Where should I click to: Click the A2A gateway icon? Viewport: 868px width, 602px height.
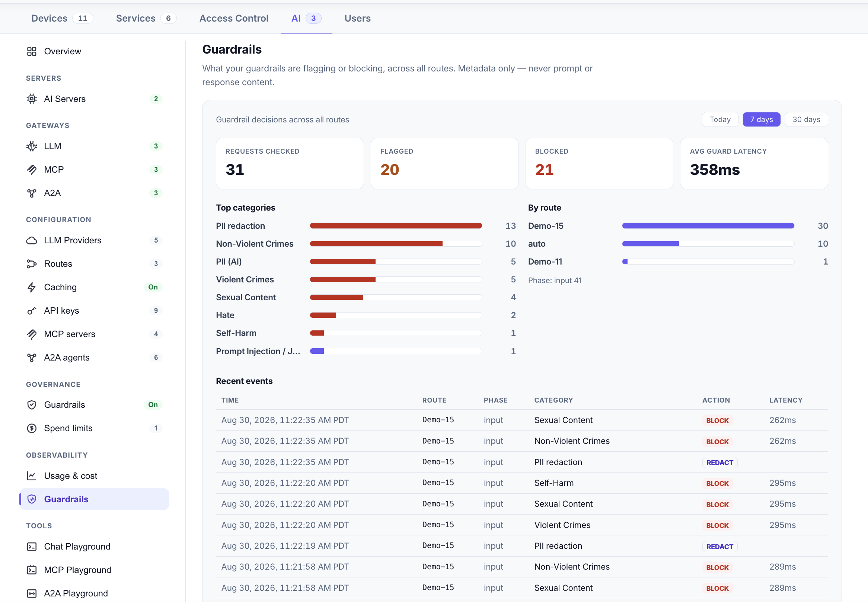click(32, 193)
